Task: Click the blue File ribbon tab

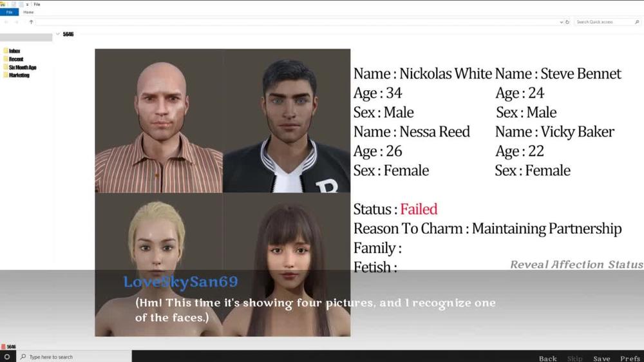Action: coord(9,12)
